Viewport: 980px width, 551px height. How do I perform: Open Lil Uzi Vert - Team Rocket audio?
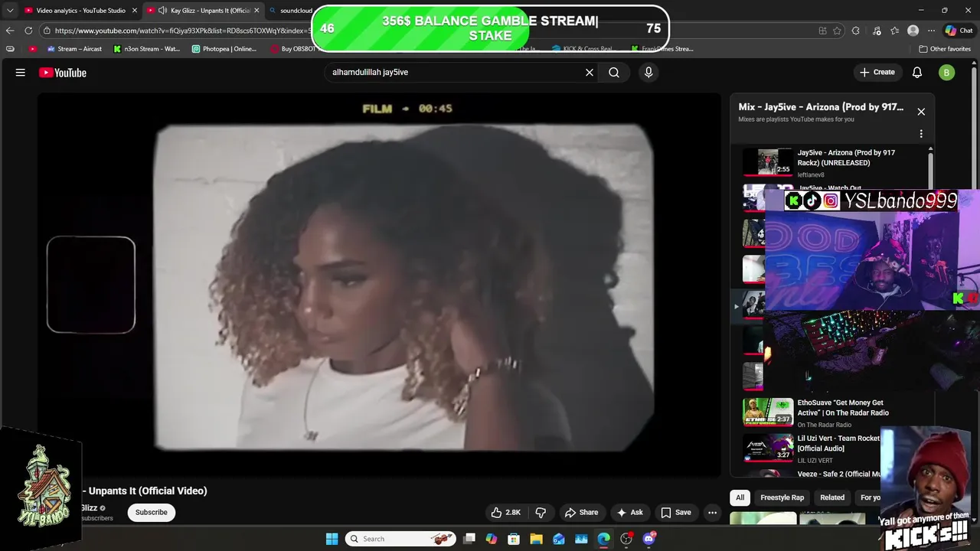(x=812, y=448)
